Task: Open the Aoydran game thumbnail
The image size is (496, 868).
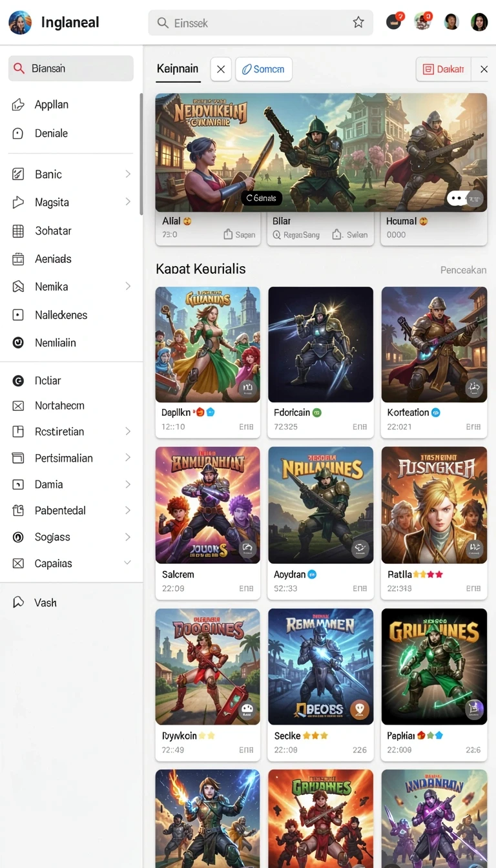Action: coord(320,505)
